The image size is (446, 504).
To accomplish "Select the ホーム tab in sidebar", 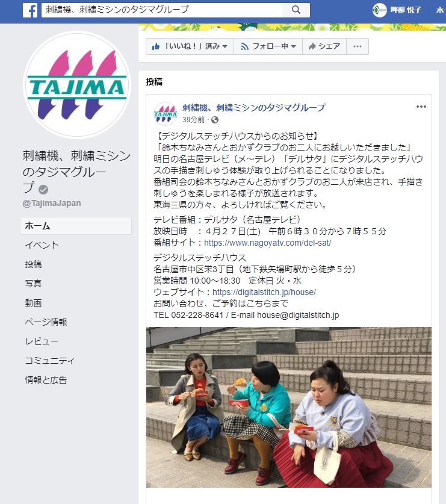I will point(76,226).
